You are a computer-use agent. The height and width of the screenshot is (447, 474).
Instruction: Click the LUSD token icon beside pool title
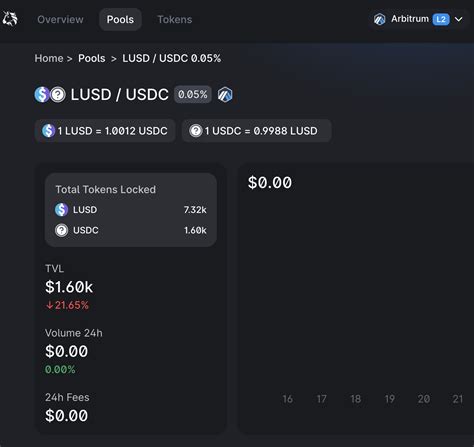tap(42, 95)
